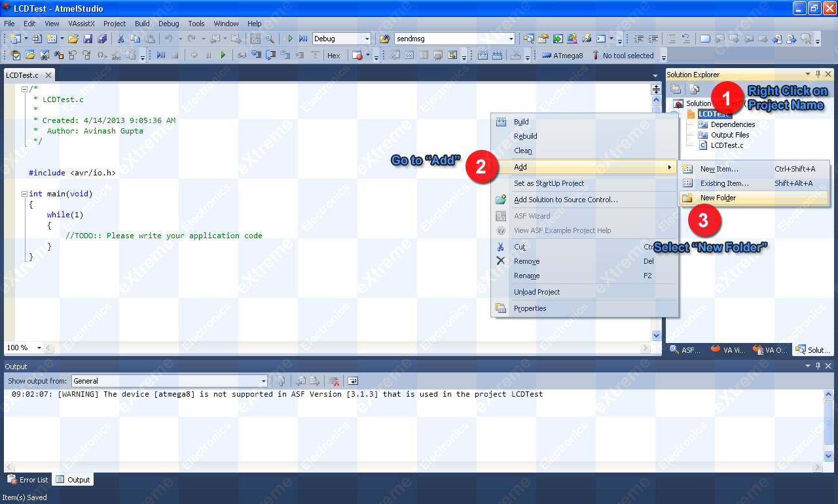Click the Undo arrow icon
The image size is (838, 504).
point(168,39)
